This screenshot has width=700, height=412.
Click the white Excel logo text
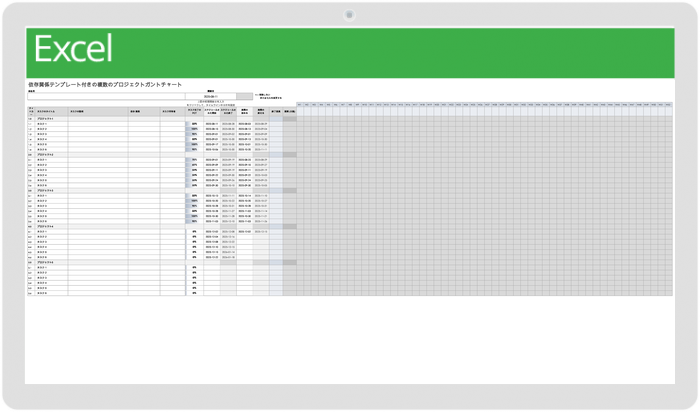point(73,49)
